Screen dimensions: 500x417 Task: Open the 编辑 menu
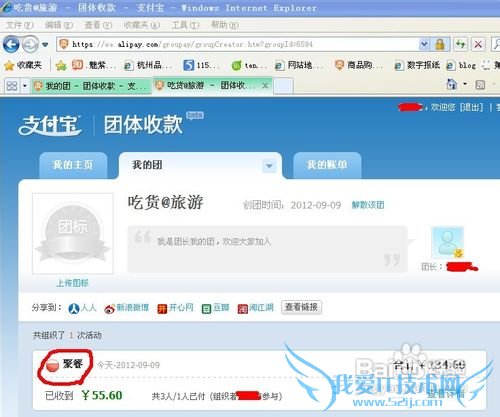59,25
